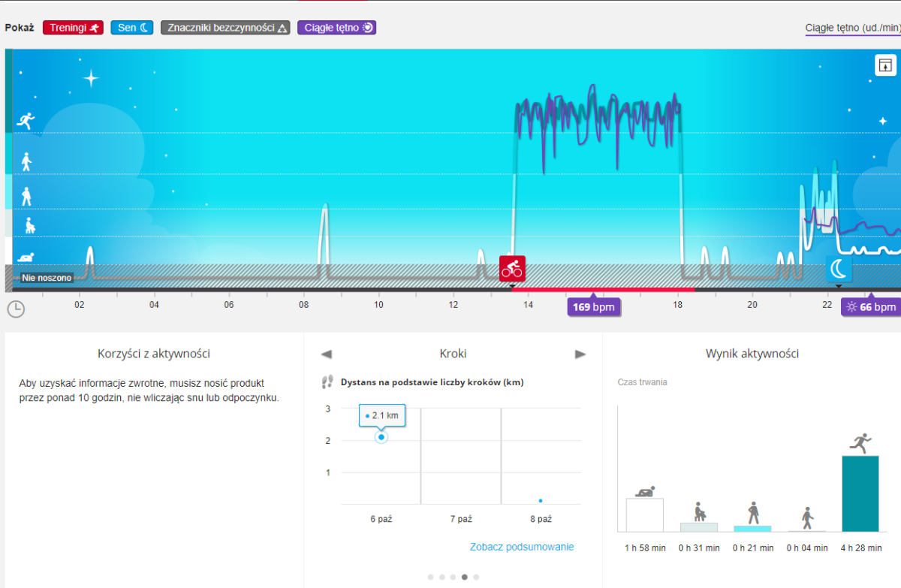Click the standing icon above 0 h 21 min
The image size is (901, 588).
[753, 514]
